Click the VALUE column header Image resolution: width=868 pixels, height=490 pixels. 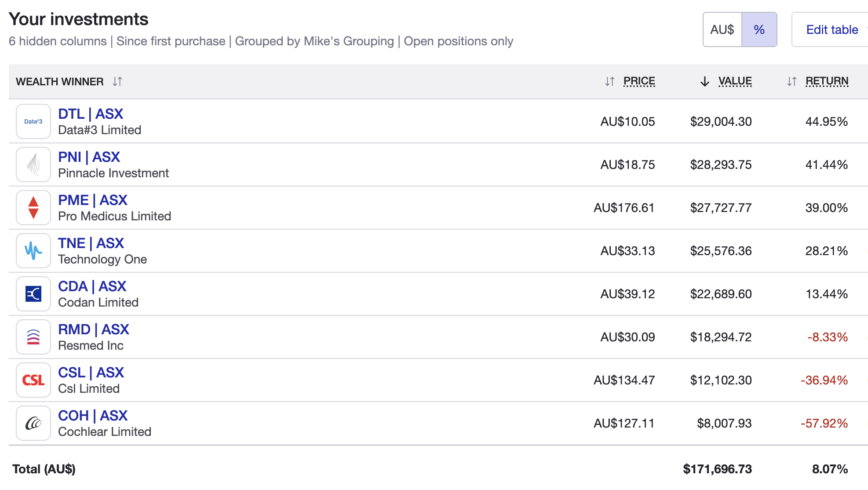pyautogui.click(x=735, y=81)
